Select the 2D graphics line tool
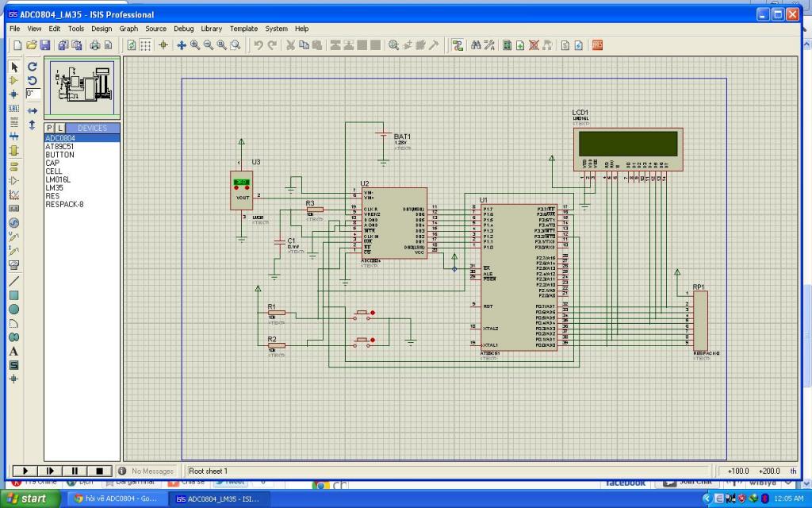 pos(14,281)
